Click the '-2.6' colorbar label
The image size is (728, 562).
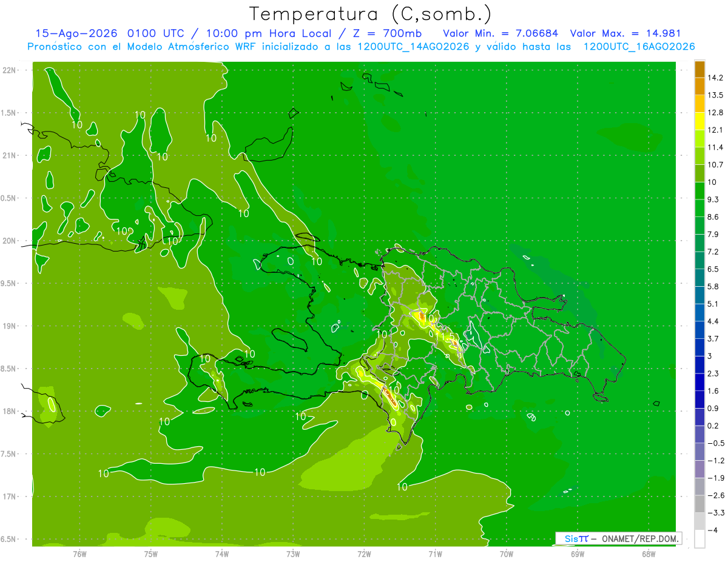coord(716,495)
